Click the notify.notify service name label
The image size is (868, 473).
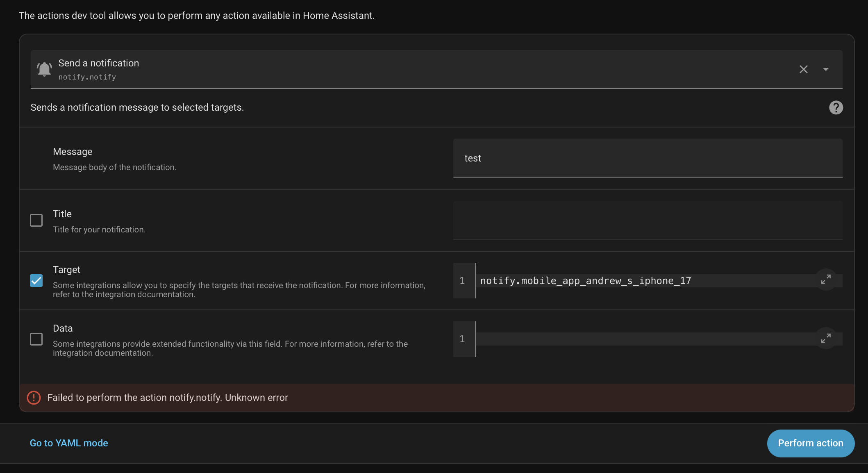coord(87,77)
